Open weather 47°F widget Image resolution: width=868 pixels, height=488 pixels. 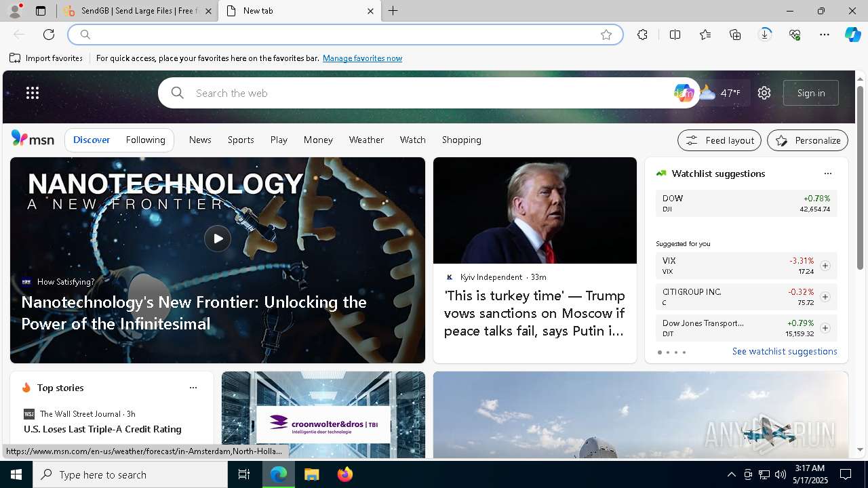point(722,93)
